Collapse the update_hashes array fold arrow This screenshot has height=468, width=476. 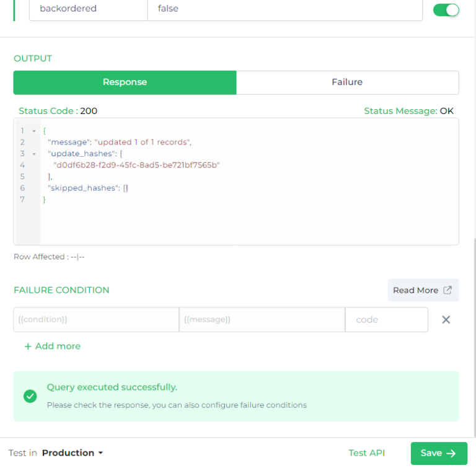tap(34, 154)
